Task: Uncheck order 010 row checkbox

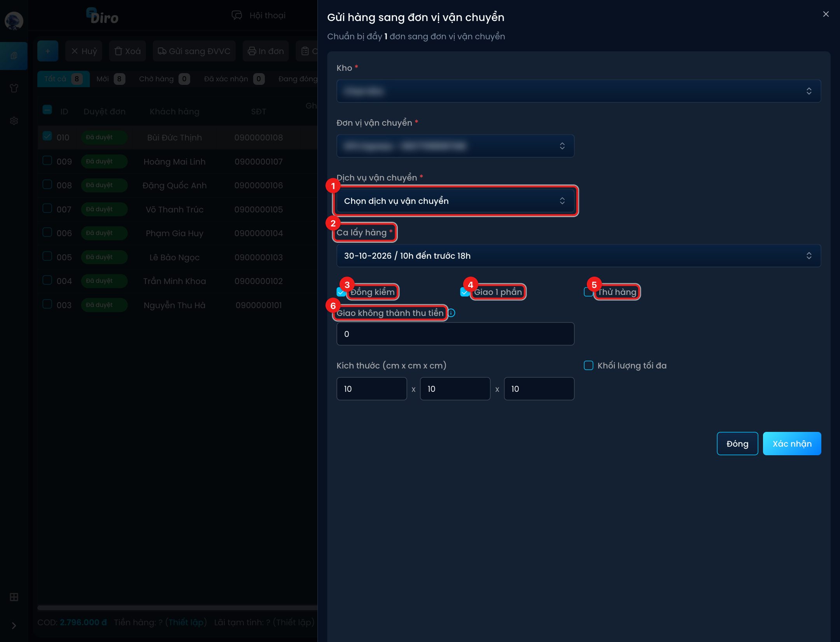Action: 47,136
